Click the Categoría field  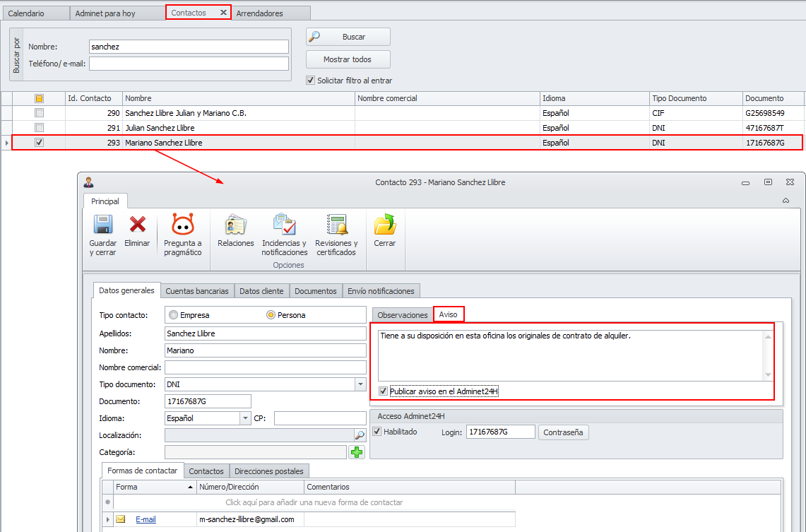click(256, 452)
